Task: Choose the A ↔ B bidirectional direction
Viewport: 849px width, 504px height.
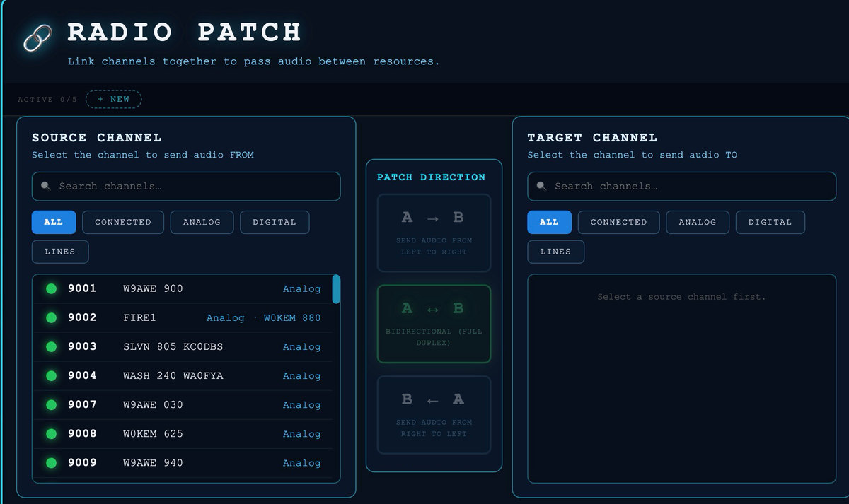Action: tap(434, 324)
